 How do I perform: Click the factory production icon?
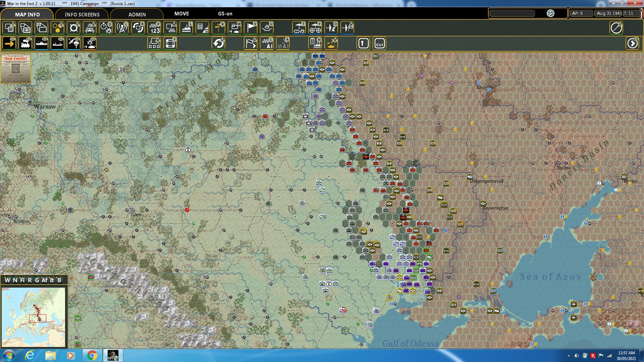coord(186,28)
